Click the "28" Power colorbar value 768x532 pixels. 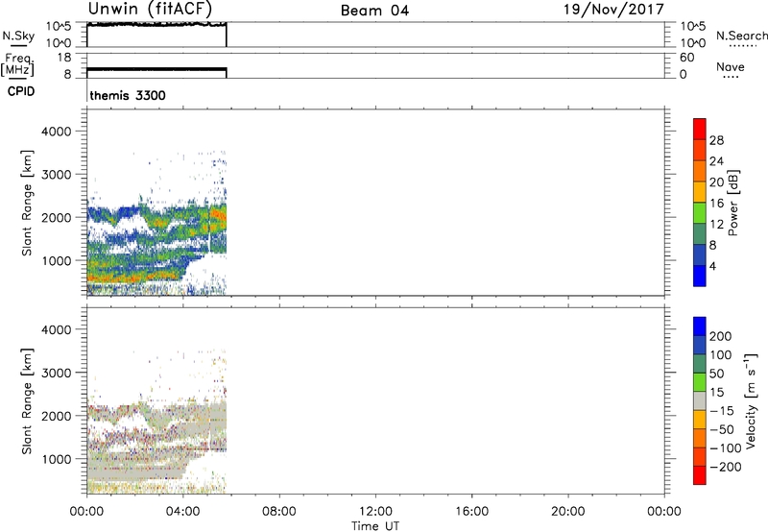716,140
